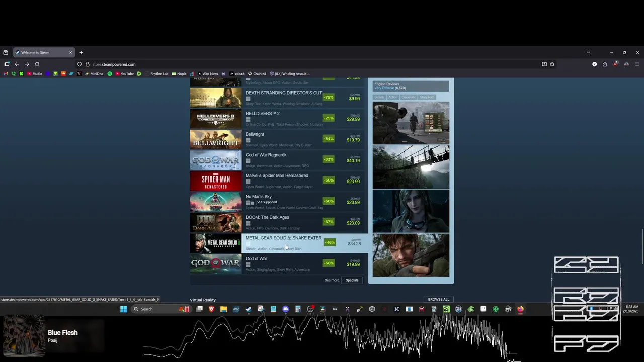This screenshot has height=362, width=644.
Task: Open the cobalt bookmark
Action: [236, 74]
